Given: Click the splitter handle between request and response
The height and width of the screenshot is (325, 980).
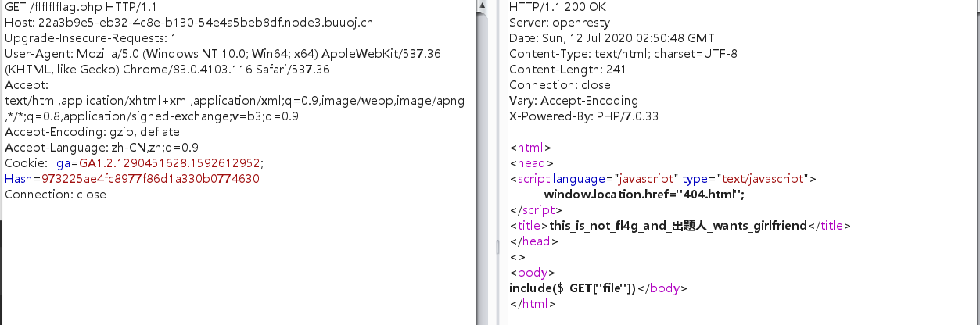Looking at the screenshot, I should (x=497, y=246).
